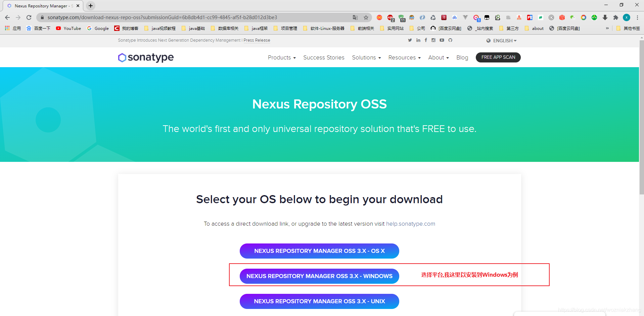Download Nexus Repository OSS 3.X for OS X

tap(319, 251)
